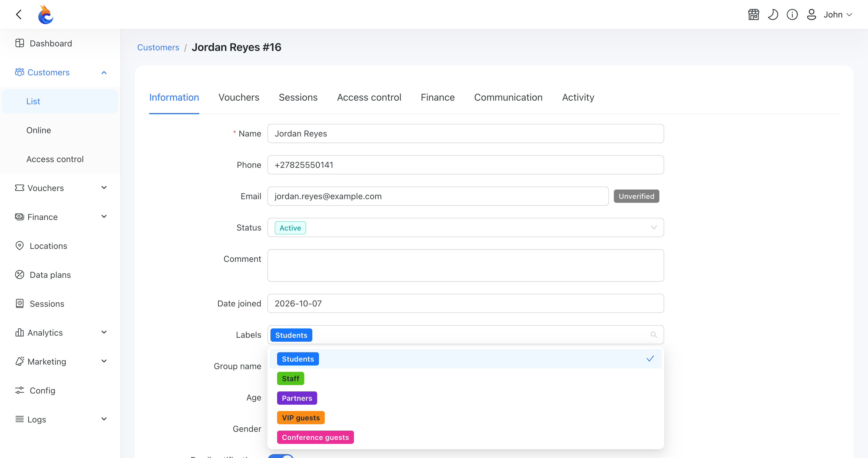Viewport: 868px width, 458px height.
Task: Open the John account dropdown
Action: coord(838,14)
